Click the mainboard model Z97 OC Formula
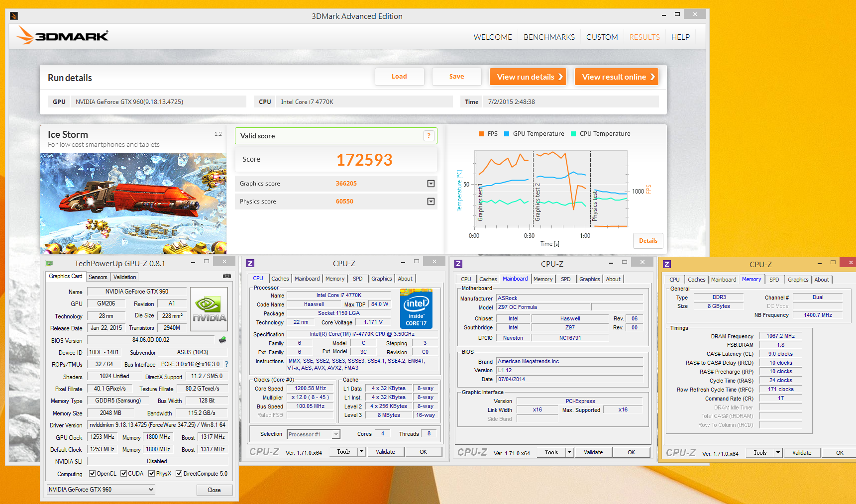This screenshot has height=504, width=856. click(x=542, y=307)
